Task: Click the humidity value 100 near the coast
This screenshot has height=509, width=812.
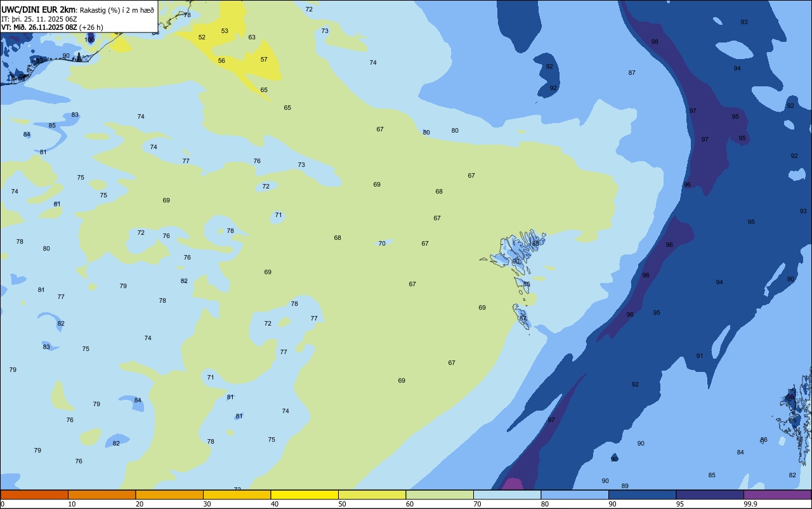Action: coord(89,40)
